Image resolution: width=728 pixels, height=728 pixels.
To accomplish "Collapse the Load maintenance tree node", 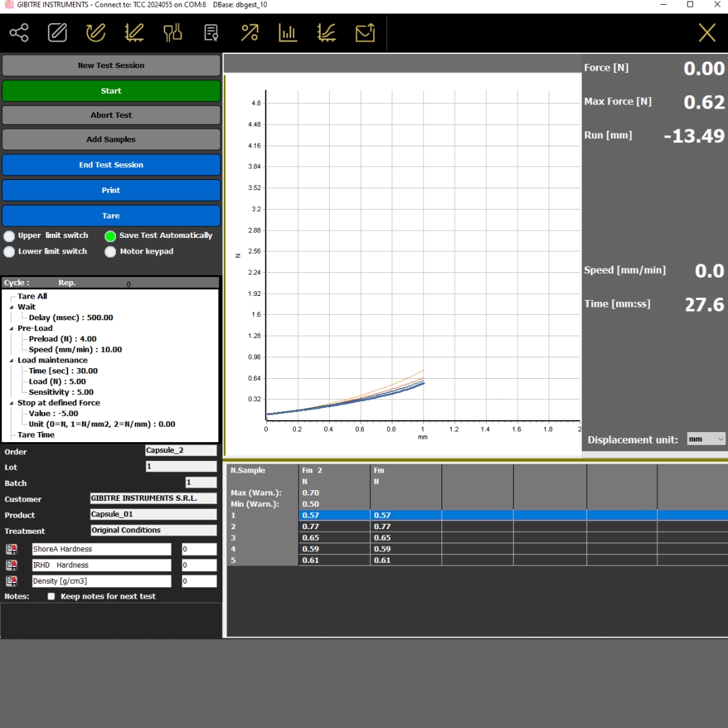I will click(11, 361).
